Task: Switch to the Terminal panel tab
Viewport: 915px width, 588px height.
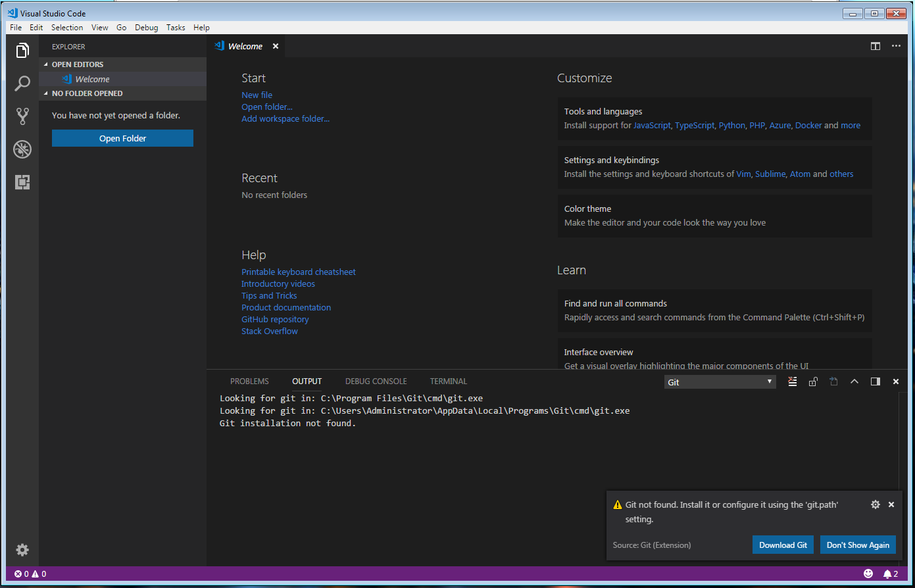Action: click(449, 381)
